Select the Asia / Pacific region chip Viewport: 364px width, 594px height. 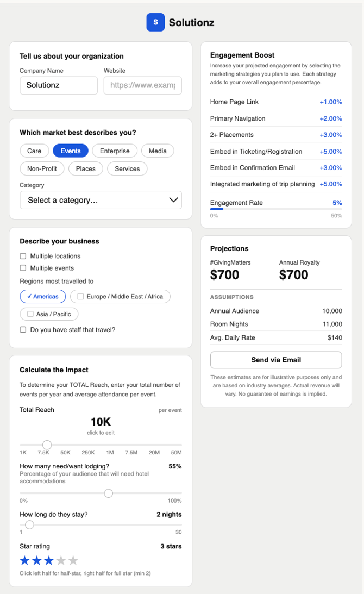[x=49, y=314]
